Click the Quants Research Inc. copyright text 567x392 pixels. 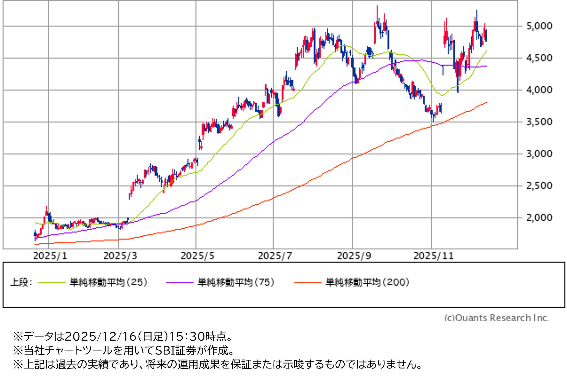496,318
